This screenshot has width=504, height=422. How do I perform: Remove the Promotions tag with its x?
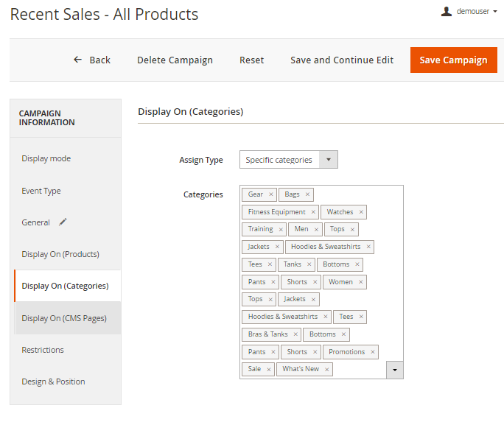tap(373, 352)
